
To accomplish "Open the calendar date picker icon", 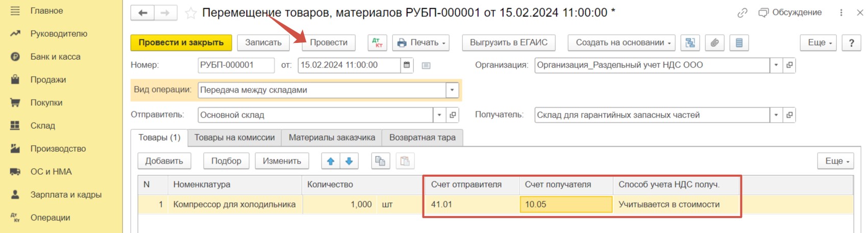I will pos(407,65).
